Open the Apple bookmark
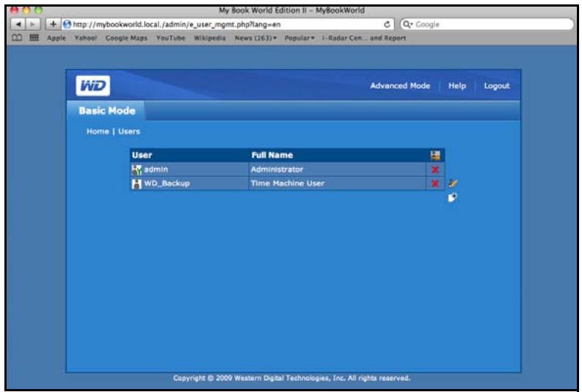The width and height of the screenshot is (582, 392). click(57, 38)
